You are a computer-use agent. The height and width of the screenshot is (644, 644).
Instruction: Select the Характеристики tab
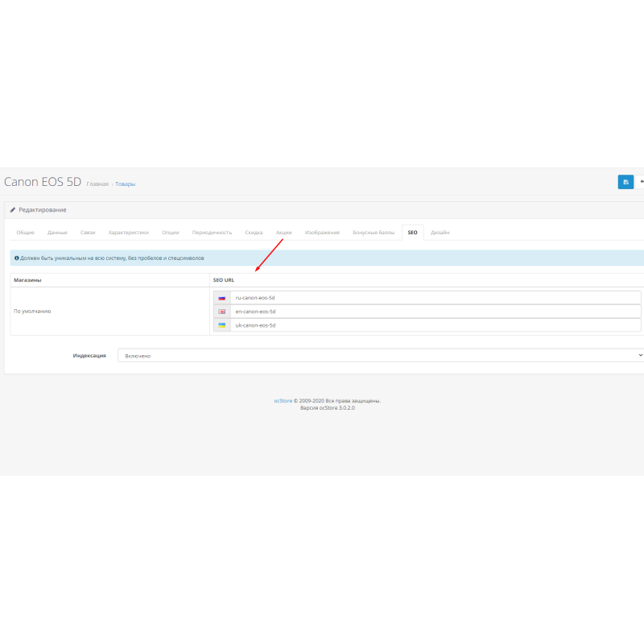pyautogui.click(x=129, y=232)
